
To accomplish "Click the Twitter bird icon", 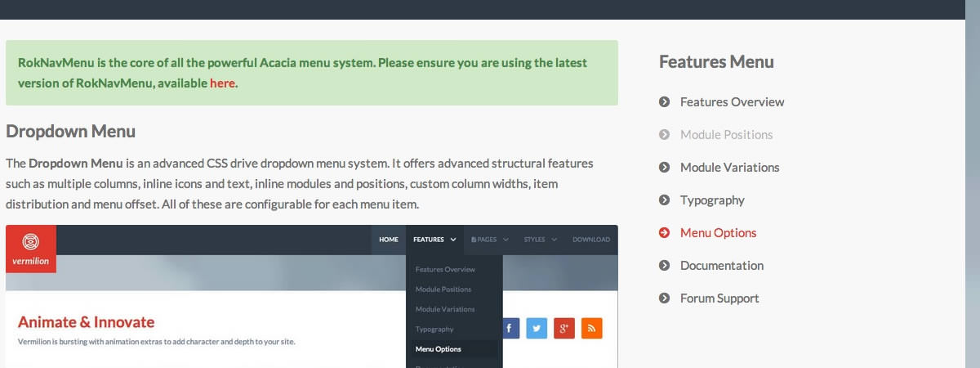I will point(537,329).
